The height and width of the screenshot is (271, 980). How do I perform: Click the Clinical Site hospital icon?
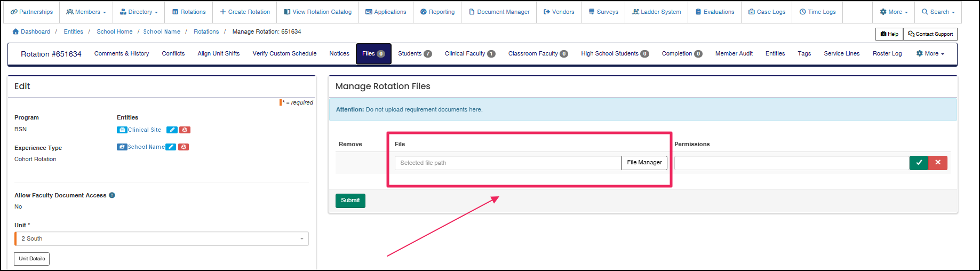[x=122, y=130]
